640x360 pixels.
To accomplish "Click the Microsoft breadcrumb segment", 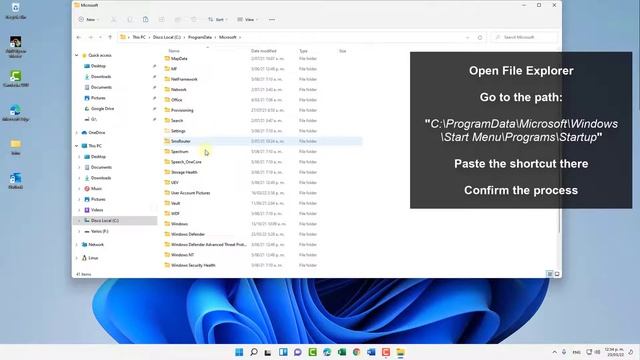I will point(228,37).
